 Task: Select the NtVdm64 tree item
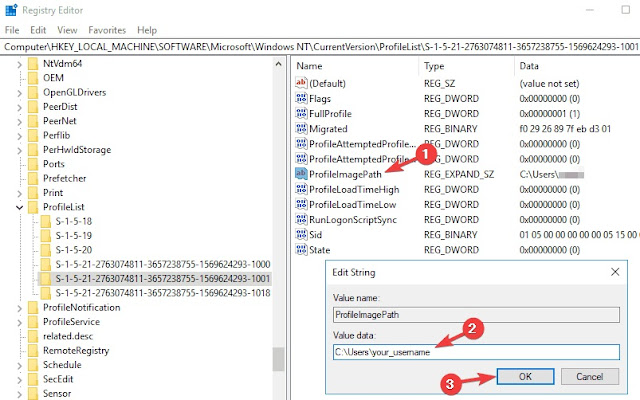(x=62, y=64)
